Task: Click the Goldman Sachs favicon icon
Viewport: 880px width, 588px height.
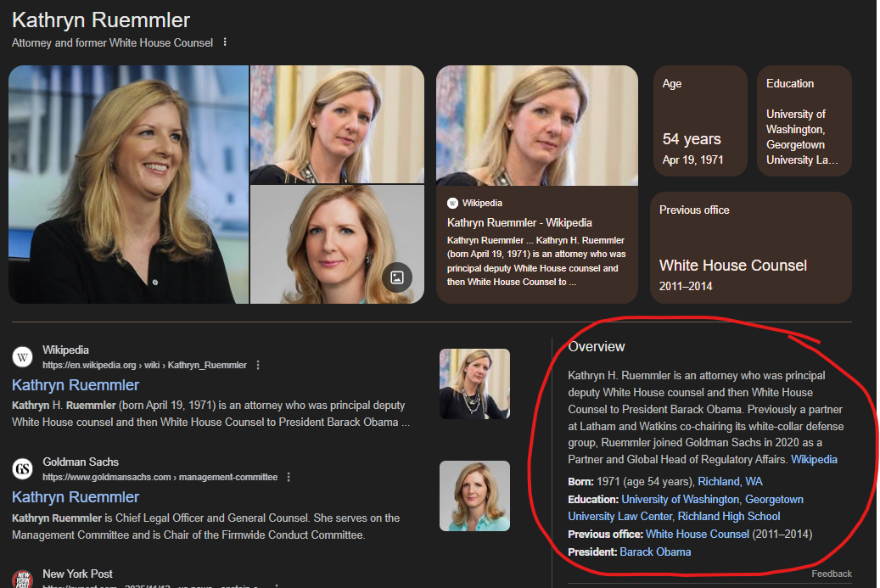Action: click(x=24, y=468)
